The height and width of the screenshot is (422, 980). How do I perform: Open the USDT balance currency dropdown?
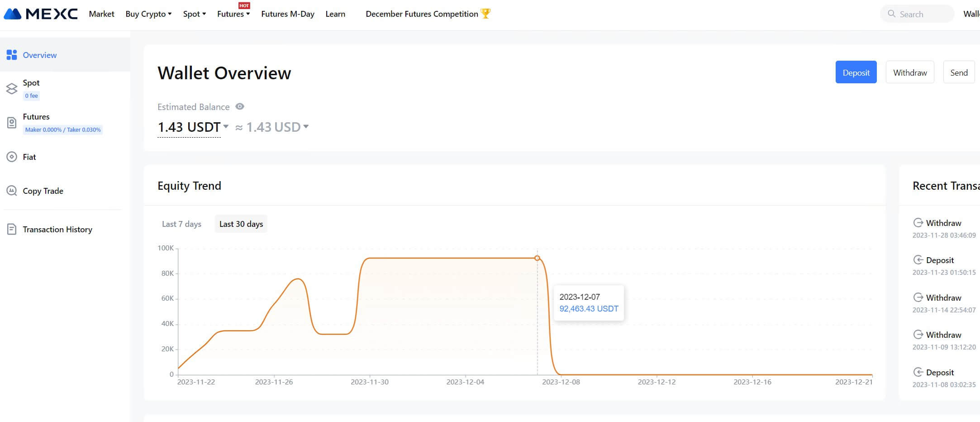(x=226, y=126)
